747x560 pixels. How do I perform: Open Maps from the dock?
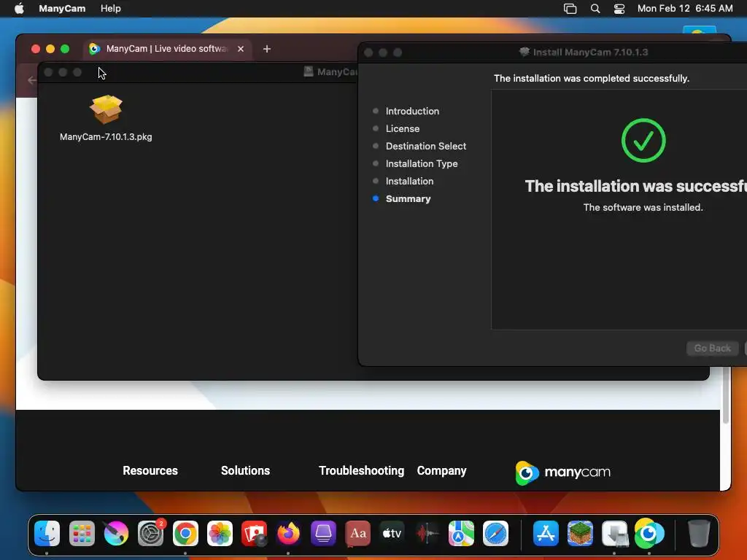461,533
